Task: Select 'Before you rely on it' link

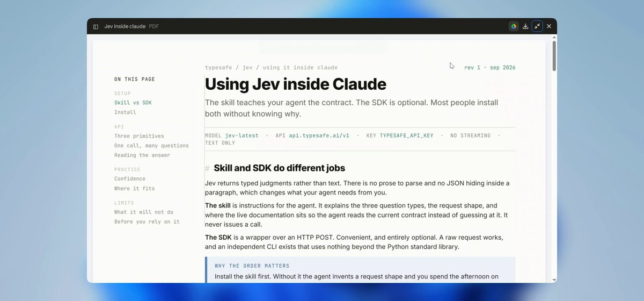Action: (x=147, y=222)
